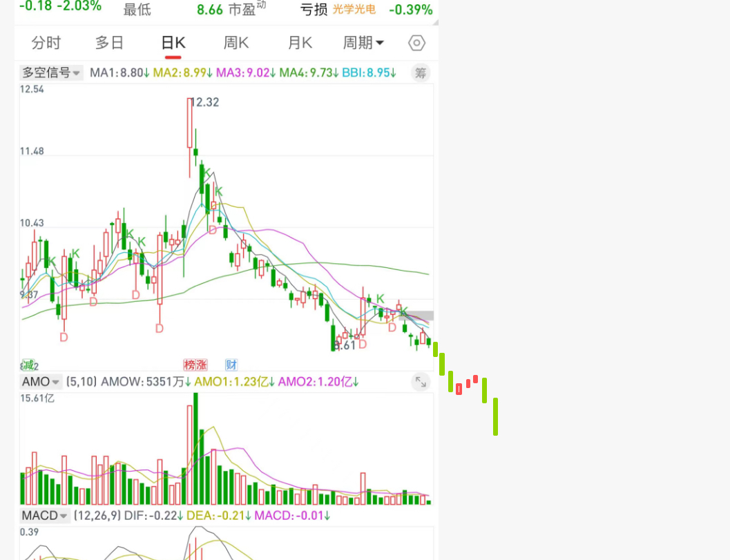Click the -0.39% sector change
Image resolution: width=730 pixels, height=560 pixels.
coord(411,9)
